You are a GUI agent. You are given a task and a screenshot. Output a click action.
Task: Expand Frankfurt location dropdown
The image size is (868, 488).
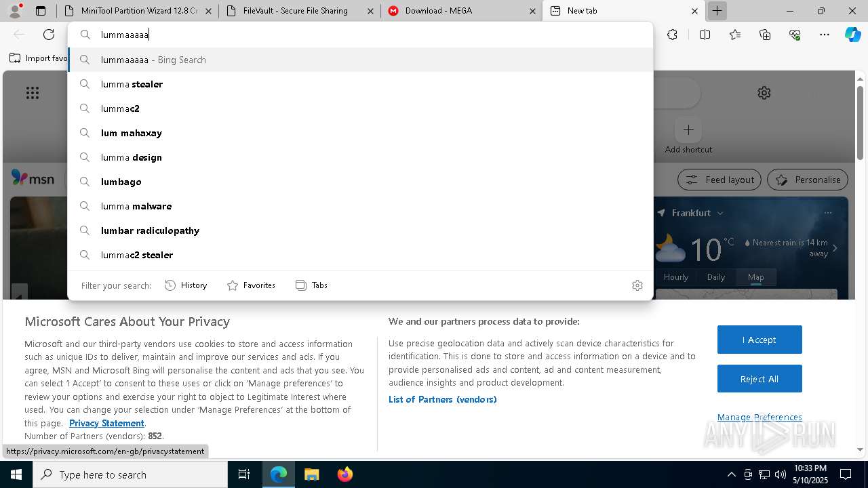point(720,213)
